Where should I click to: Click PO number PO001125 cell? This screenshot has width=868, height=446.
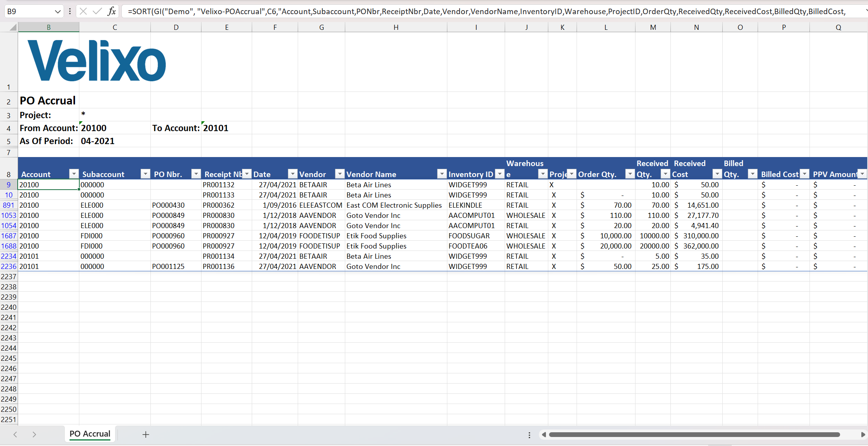click(176, 266)
